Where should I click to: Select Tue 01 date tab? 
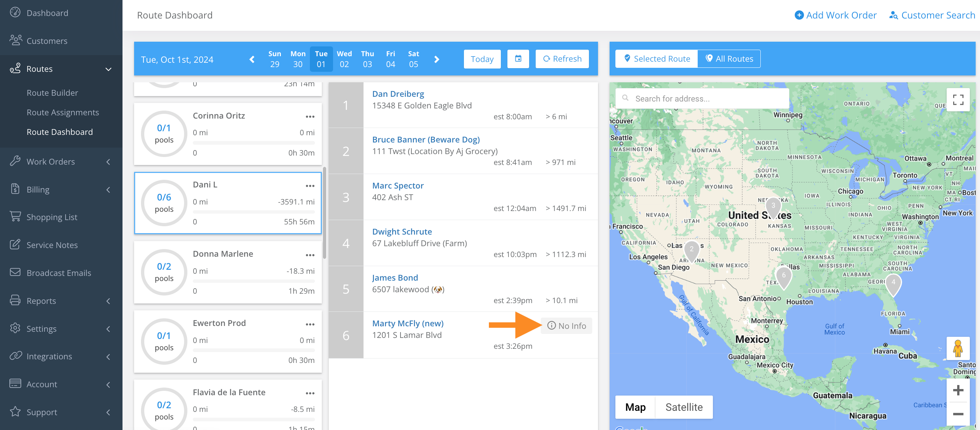point(321,59)
